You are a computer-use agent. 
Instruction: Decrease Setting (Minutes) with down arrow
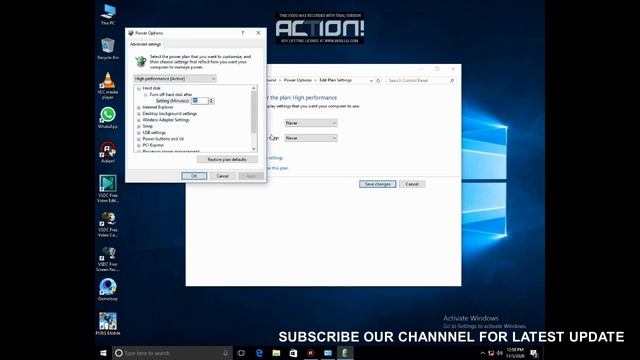(x=211, y=102)
